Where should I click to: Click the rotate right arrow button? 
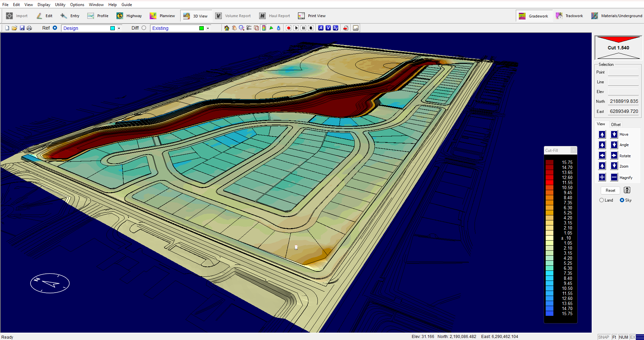[614, 156]
